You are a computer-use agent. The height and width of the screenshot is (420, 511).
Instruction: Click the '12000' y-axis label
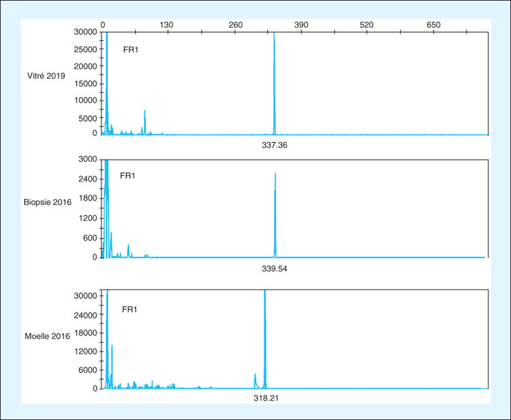(85, 351)
